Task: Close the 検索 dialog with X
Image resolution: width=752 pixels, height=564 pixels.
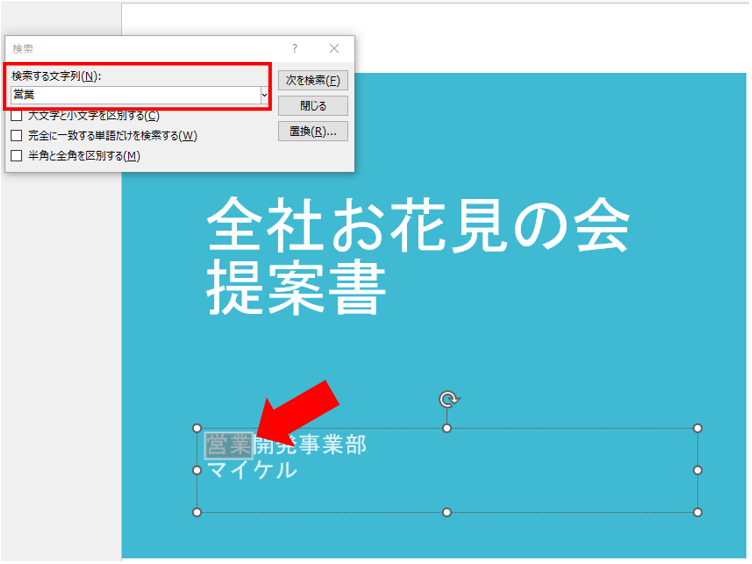Action: [x=334, y=48]
